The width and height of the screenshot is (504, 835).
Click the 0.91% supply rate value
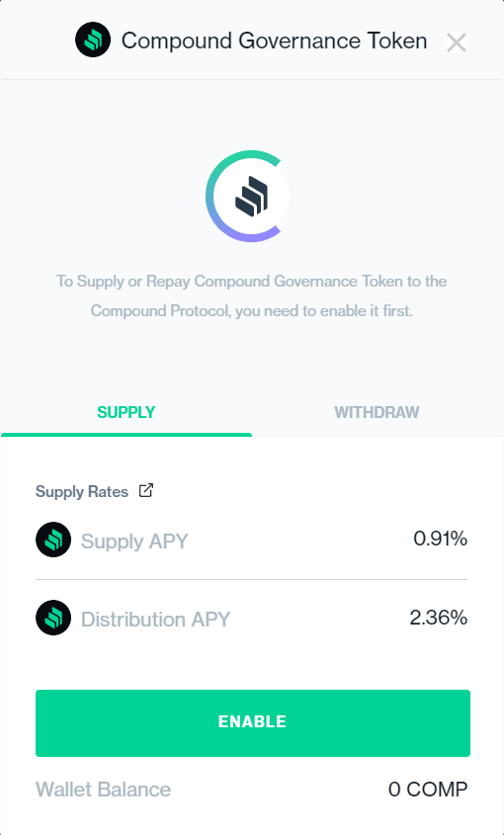(441, 539)
